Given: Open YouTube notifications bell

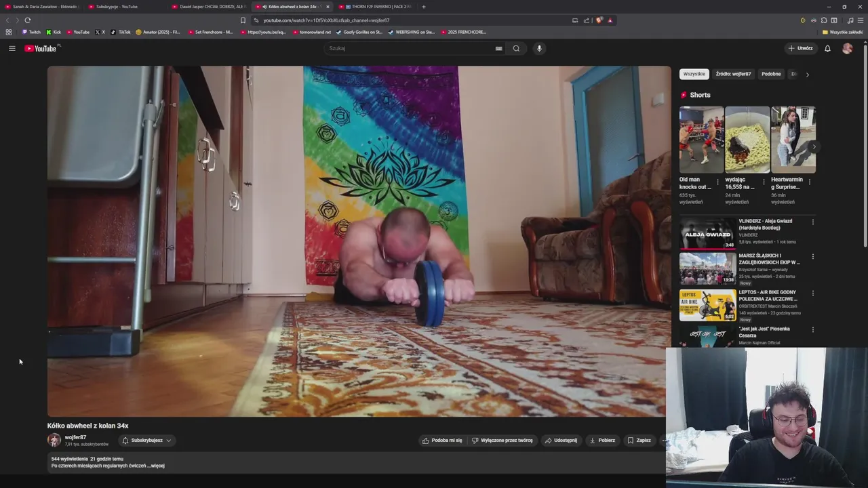Looking at the screenshot, I should coord(827,48).
